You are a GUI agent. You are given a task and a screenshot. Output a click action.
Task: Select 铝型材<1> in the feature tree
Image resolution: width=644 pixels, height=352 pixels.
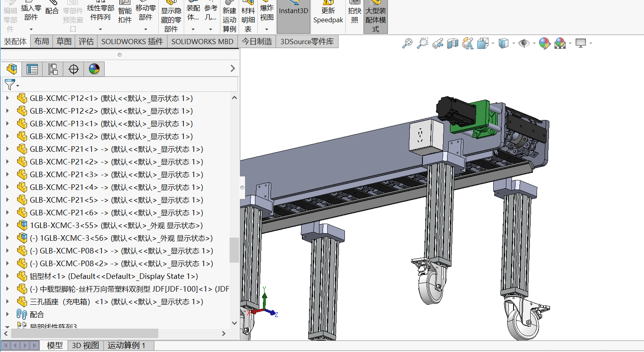113,276
